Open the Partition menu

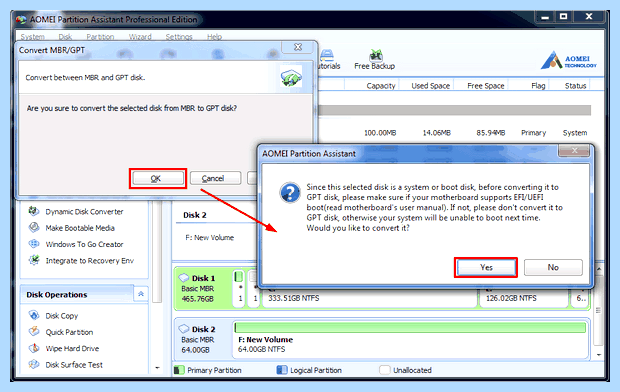(x=100, y=37)
